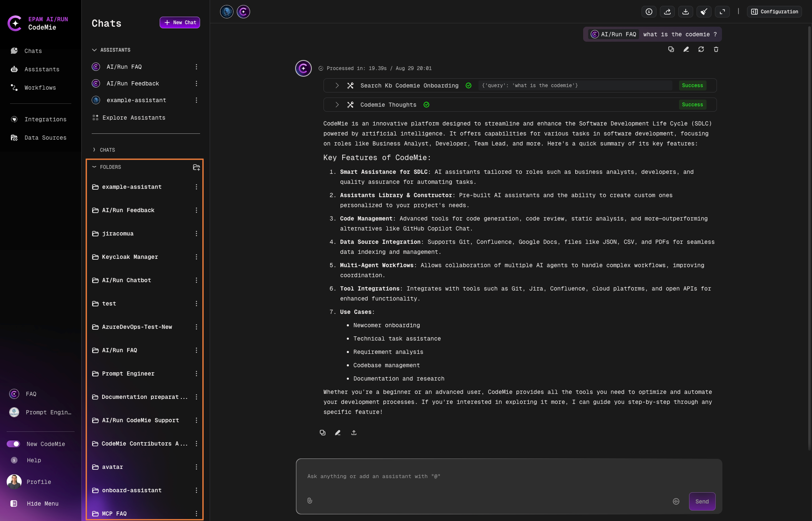Expand the Chats section
The width and height of the screenshot is (812, 521).
94,150
